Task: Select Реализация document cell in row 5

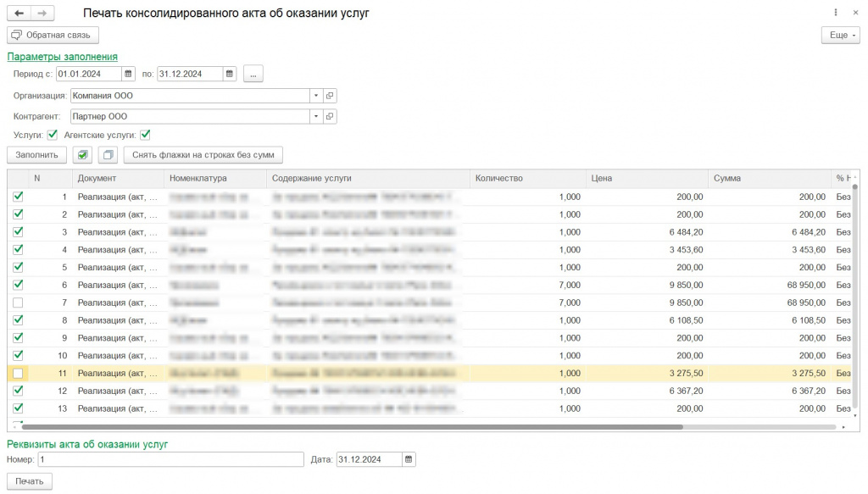Action: click(x=117, y=267)
